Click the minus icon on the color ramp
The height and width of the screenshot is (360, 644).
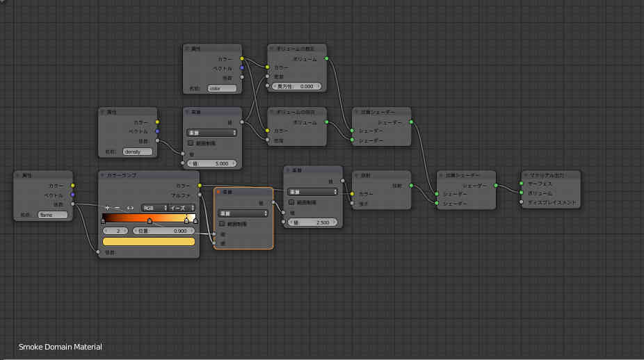point(117,208)
